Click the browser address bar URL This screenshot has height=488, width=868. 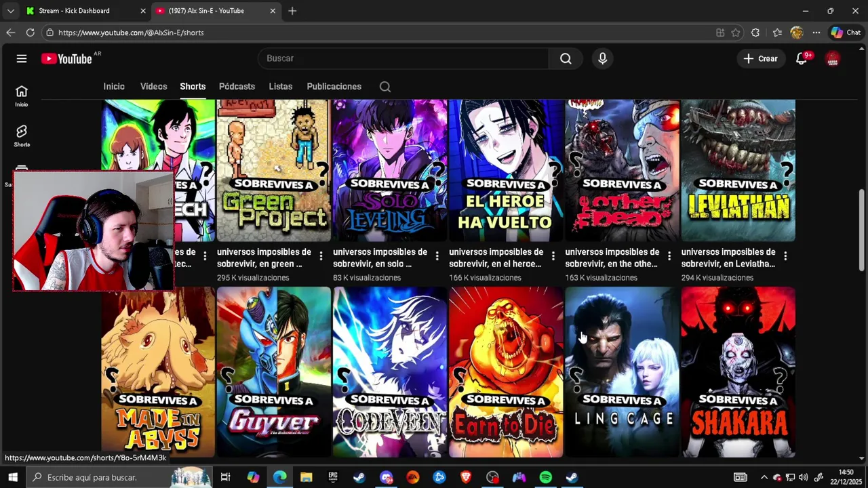pos(131,33)
